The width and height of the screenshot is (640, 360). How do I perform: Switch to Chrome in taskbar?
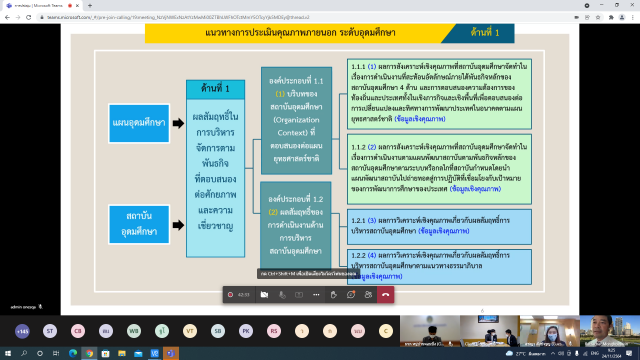(89, 353)
